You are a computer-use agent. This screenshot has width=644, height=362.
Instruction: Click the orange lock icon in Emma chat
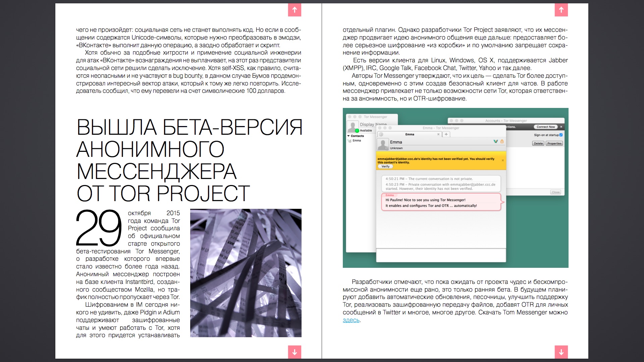pos(502,141)
